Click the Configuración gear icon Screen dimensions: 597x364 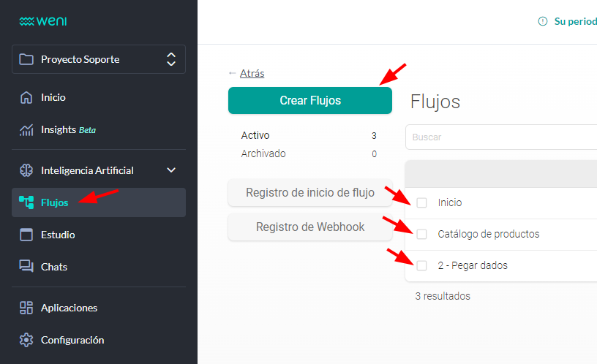26,340
